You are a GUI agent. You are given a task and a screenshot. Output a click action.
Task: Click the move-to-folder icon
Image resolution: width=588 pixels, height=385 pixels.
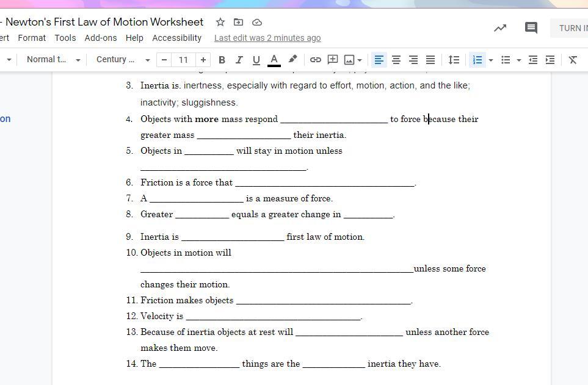tap(238, 22)
